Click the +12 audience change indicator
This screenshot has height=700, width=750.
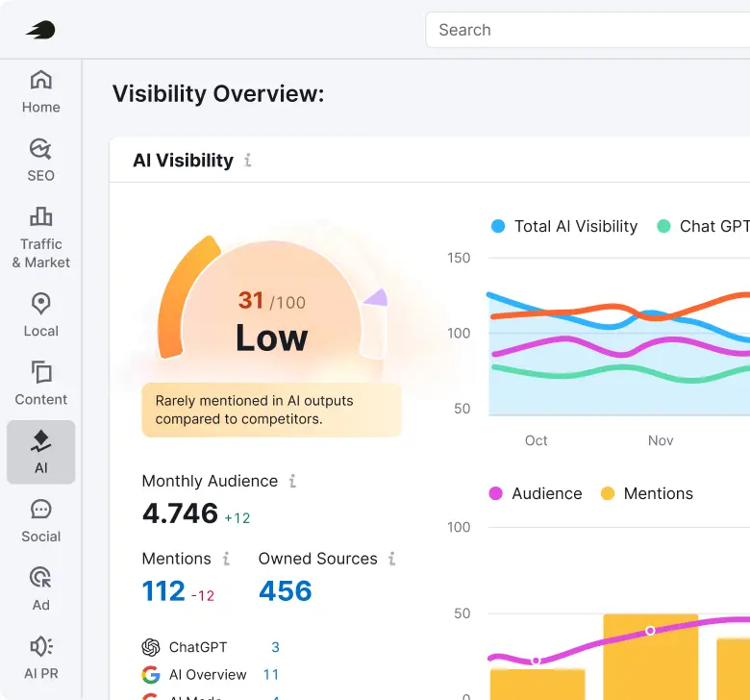click(x=237, y=518)
